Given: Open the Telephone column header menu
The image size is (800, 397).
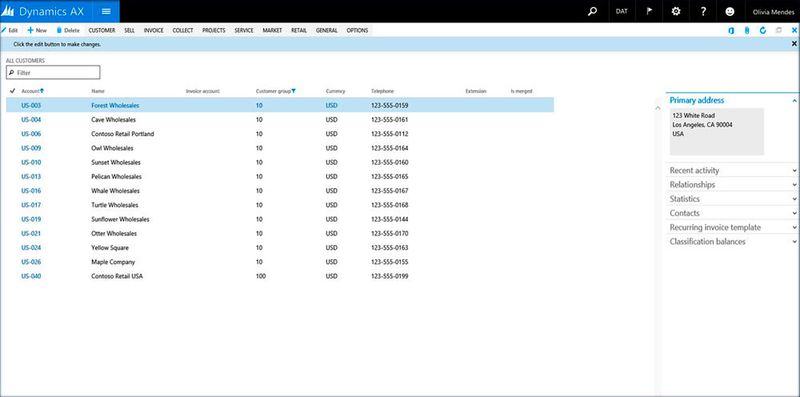Looking at the screenshot, I should (382, 91).
